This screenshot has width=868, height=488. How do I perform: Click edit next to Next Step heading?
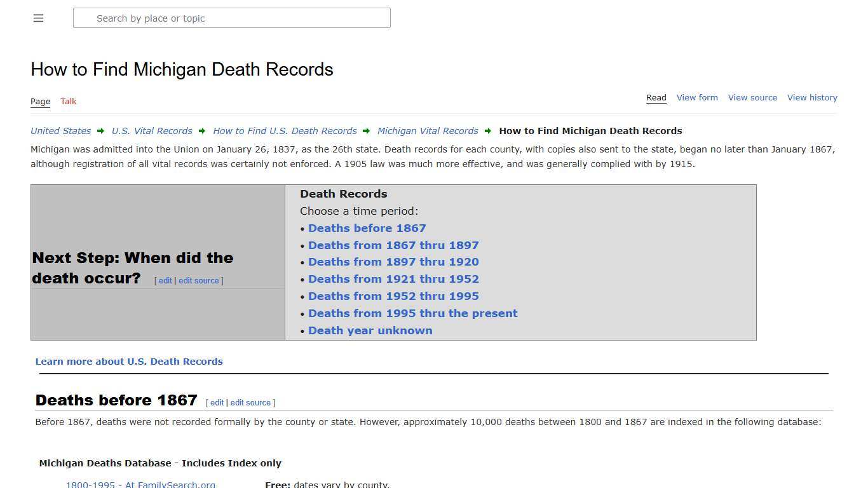165,280
